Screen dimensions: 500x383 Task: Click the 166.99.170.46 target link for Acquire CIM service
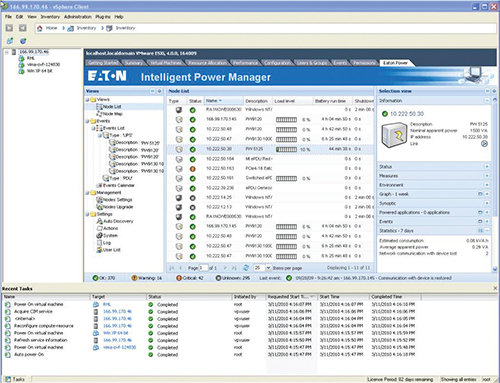tap(117, 311)
